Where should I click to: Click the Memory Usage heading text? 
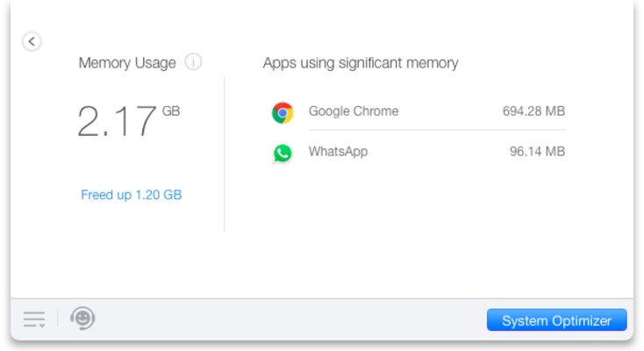[127, 63]
